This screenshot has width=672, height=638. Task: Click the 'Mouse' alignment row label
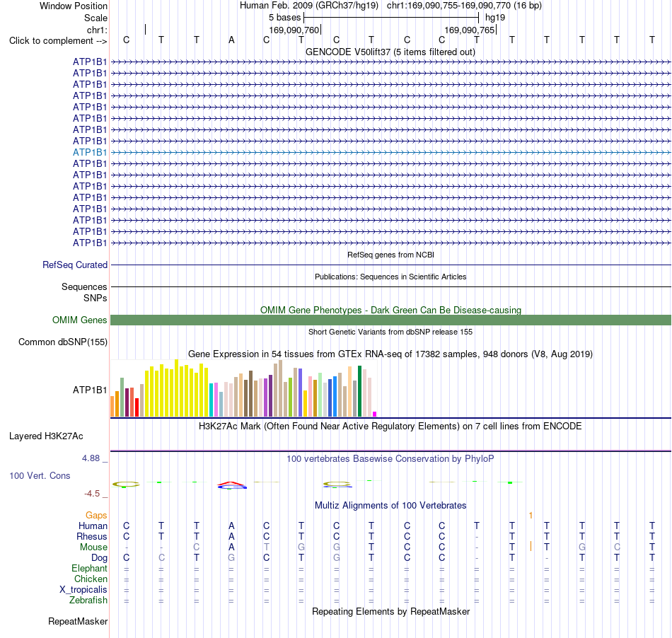pyautogui.click(x=93, y=547)
